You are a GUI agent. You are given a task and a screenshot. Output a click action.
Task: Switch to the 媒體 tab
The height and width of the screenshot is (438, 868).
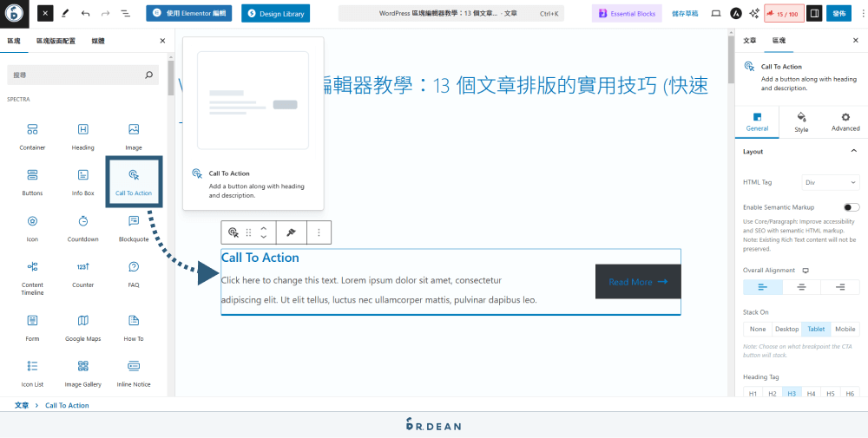pyautogui.click(x=98, y=41)
